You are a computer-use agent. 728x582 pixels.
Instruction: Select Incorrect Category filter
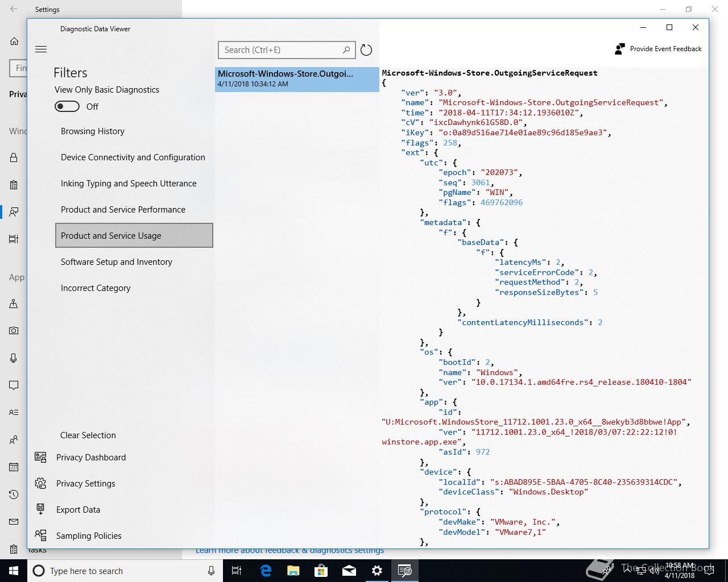pos(134,288)
